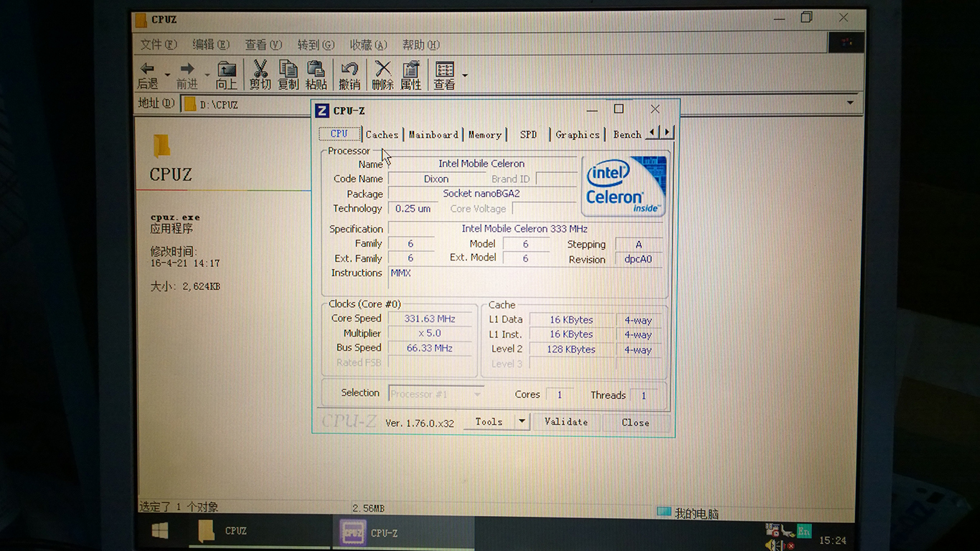Viewport: 980px width, 551px height.
Task: Click the dpcA0 revision value
Action: (639, 260)
